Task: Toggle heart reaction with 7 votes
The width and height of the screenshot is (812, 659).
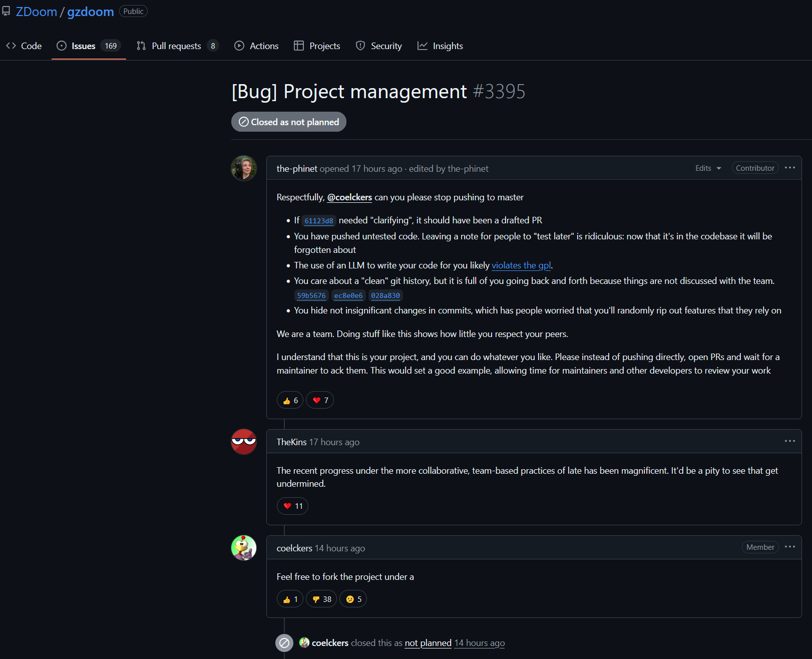Action: 320,400
